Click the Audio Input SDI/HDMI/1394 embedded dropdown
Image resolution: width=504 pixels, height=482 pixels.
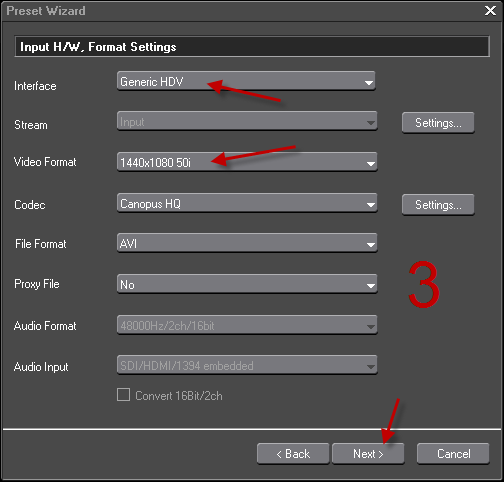pos(247,365)
